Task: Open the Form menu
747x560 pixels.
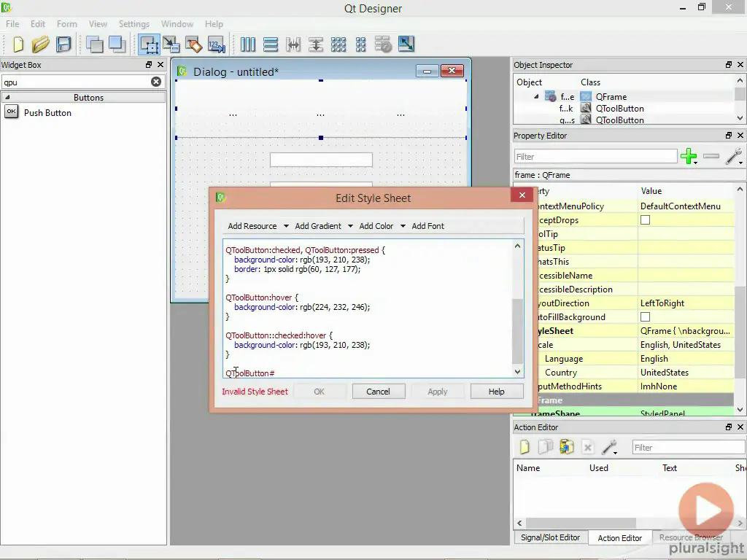Action: (66, 24)
